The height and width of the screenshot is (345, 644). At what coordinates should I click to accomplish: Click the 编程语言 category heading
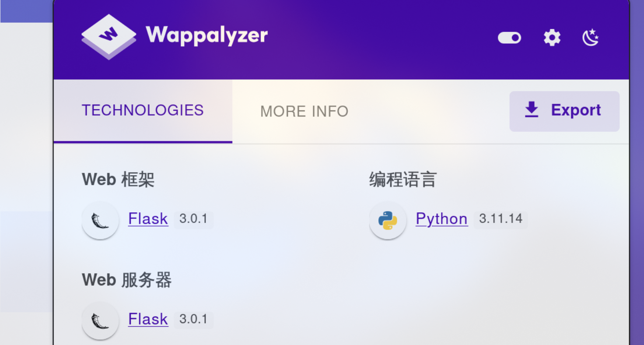click(x=403, y=180)
